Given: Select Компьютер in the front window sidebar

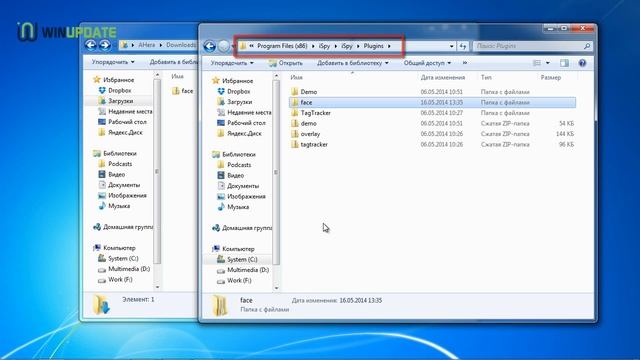Looking at the screenshot, I should (x=238, y=249).
